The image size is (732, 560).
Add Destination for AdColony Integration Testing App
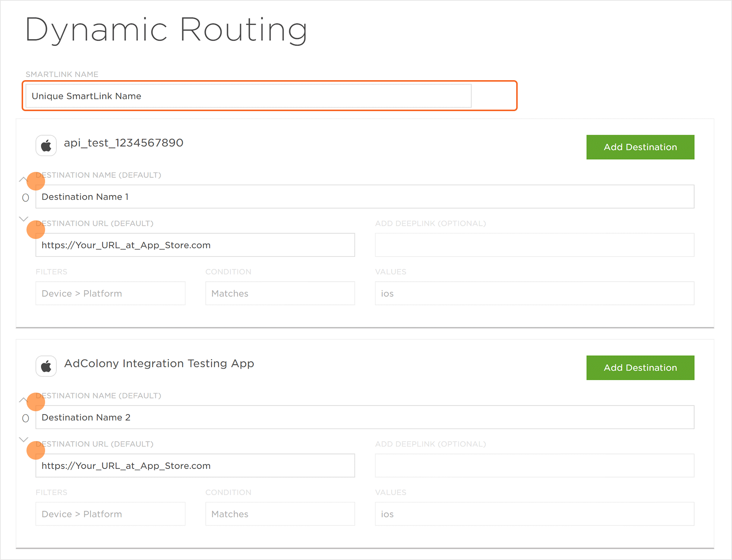(x=640, y=368)
